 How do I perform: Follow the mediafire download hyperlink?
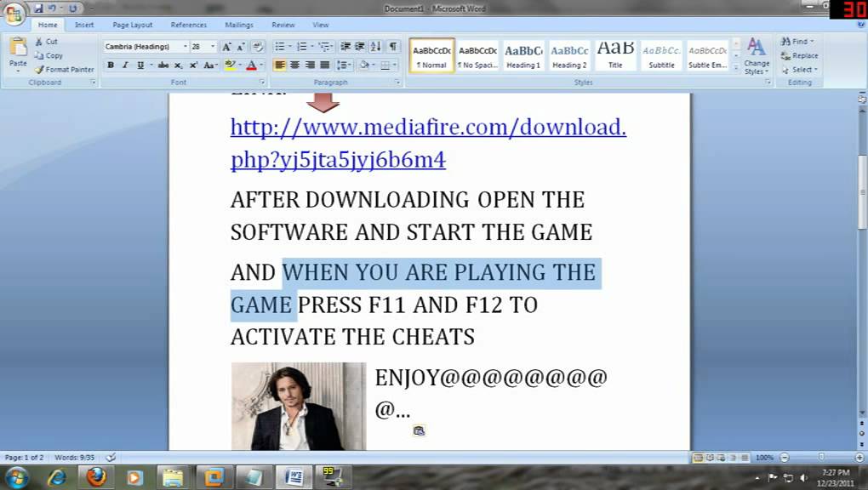428,144
